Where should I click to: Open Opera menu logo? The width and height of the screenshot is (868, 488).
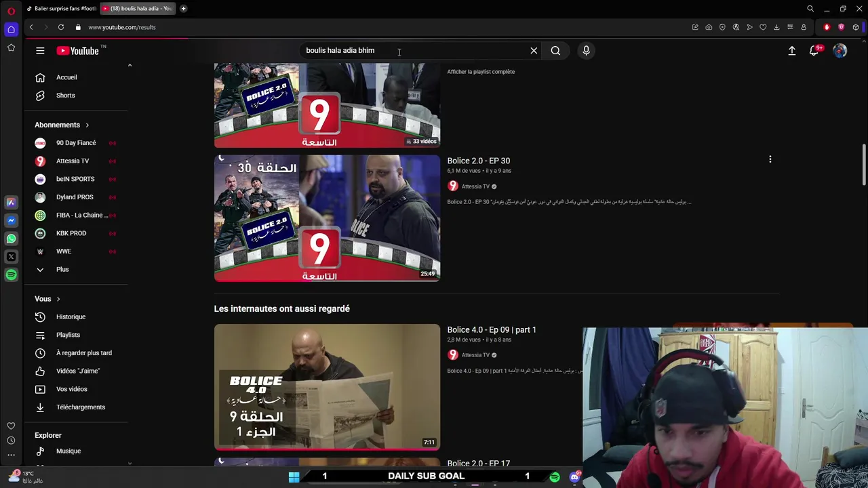coord(11,11)
